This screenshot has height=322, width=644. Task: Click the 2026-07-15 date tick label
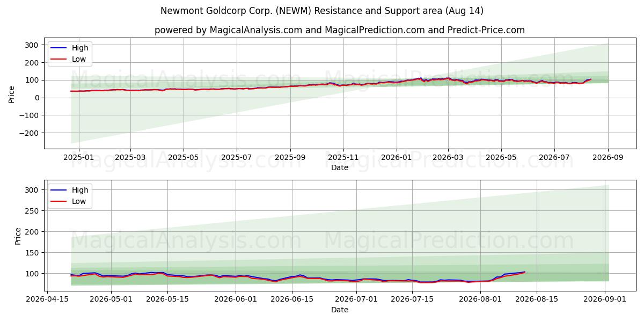click(x=412, y=299)
